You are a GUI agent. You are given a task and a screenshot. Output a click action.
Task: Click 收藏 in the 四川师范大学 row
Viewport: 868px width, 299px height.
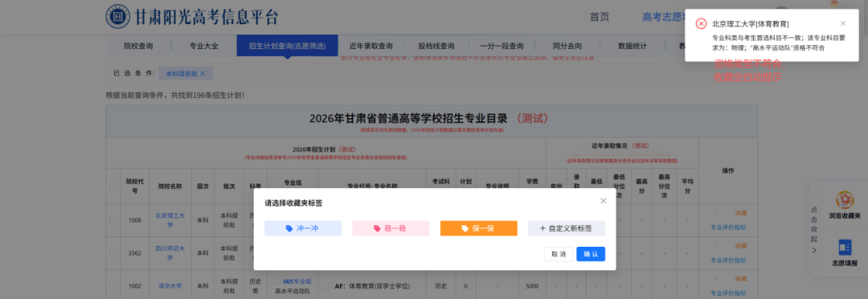[x=741, y=246]
